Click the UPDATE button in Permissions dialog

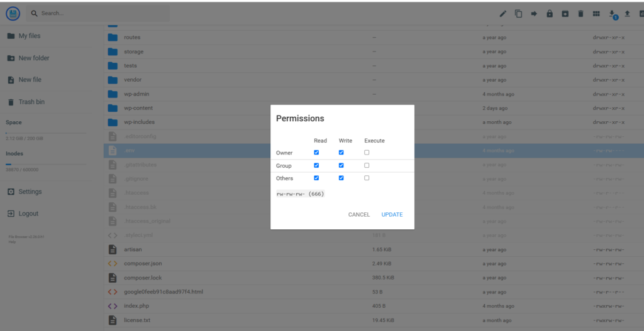(392, 215)
